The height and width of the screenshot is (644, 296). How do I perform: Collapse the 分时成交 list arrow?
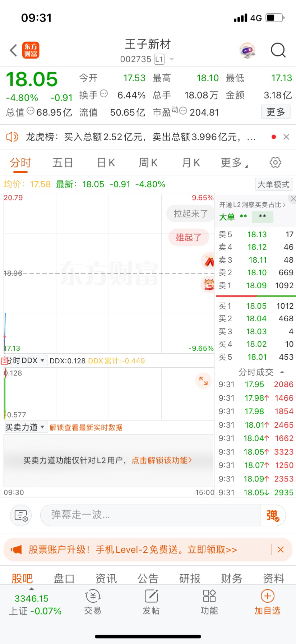coord(282,372)
